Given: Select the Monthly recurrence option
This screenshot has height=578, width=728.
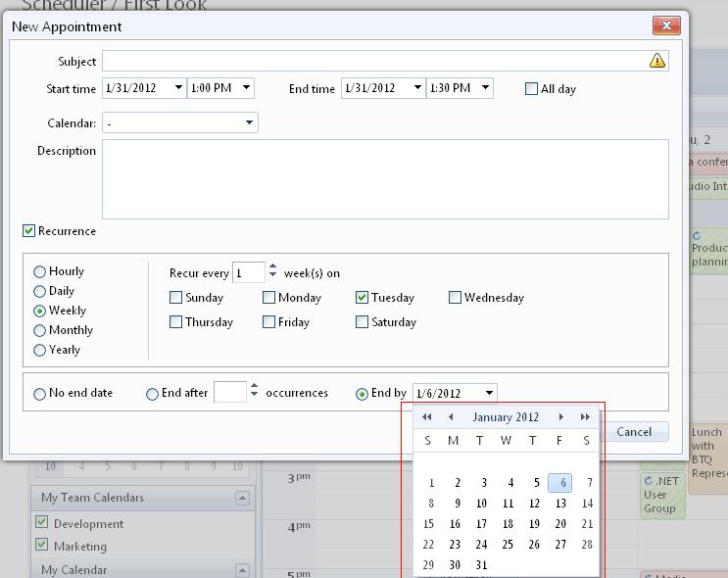Looking at the screenshot, I should 39,330.
